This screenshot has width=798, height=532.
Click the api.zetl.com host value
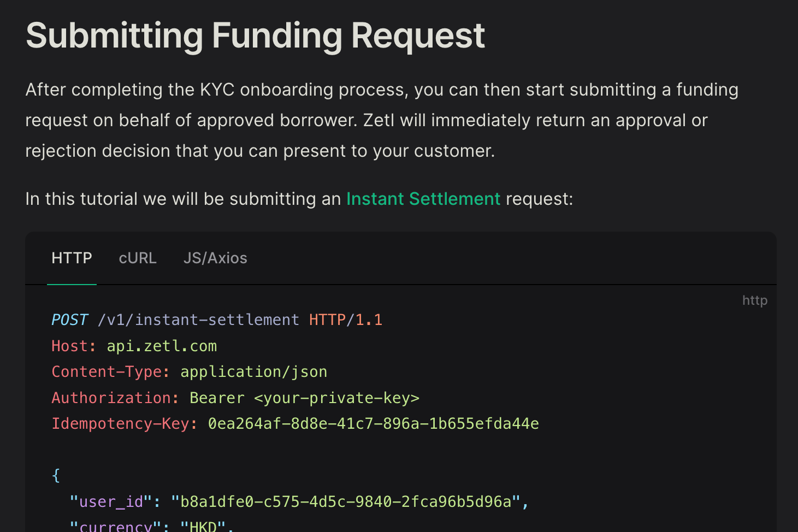coord(162,346)
